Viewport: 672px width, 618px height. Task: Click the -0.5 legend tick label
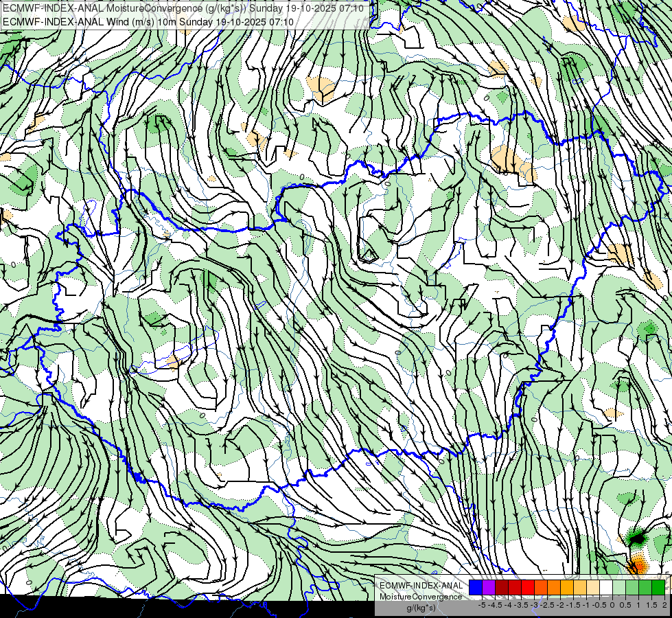coord(599,605)
